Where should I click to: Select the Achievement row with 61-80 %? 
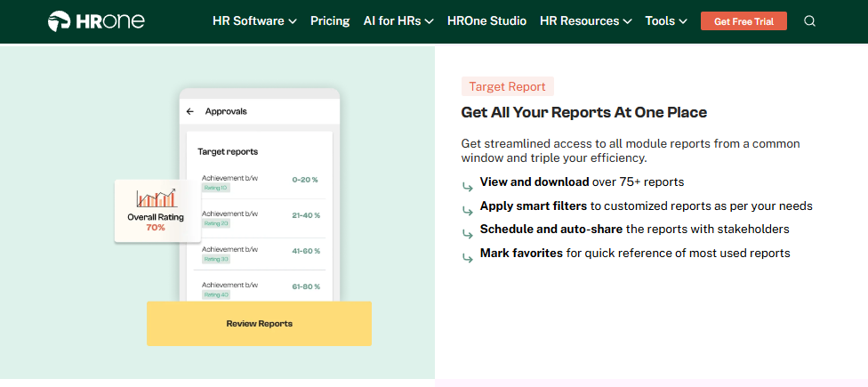point(259,289)
